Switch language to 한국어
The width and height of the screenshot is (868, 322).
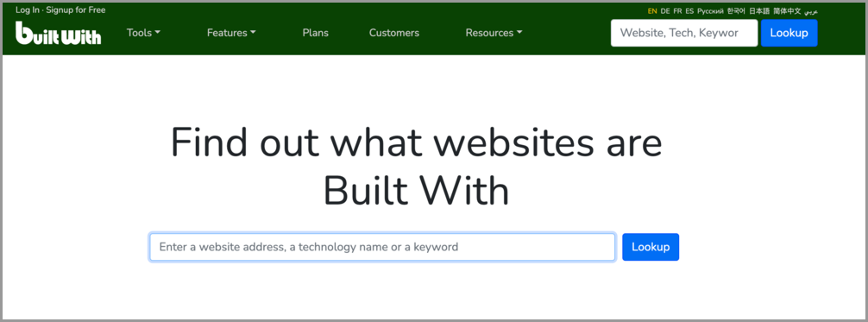click(736, 11)
